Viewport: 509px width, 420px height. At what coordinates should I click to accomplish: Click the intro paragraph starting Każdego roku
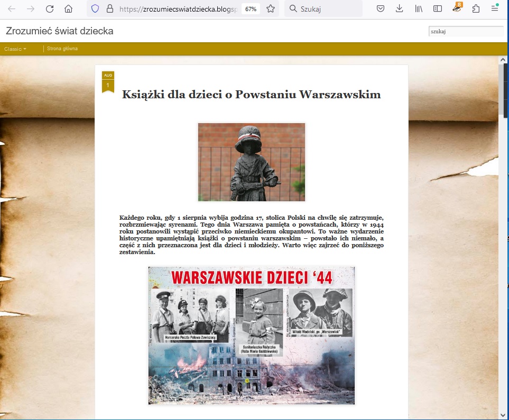[251, 235]
